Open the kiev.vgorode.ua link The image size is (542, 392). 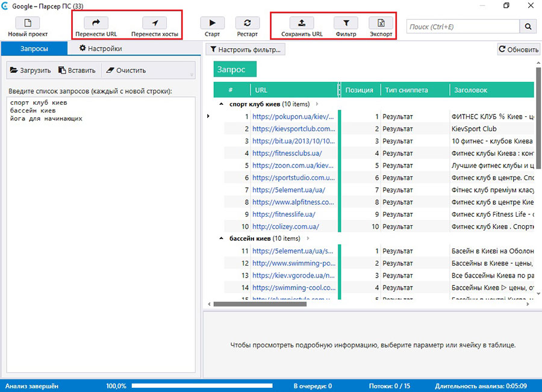[293, 276]
